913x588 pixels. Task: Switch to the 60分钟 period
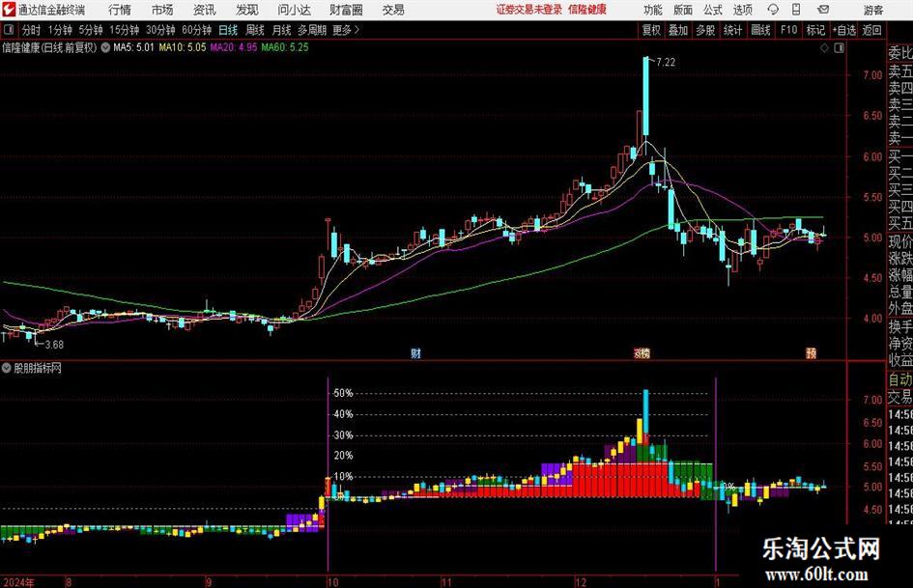[197, 30]
